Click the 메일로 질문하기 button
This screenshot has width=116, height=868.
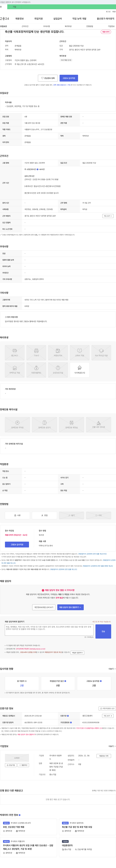click(77, 653)
